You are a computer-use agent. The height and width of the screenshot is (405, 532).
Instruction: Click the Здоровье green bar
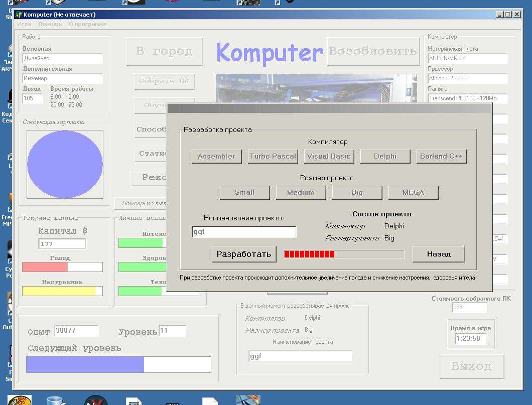click(x=143, y=267)
